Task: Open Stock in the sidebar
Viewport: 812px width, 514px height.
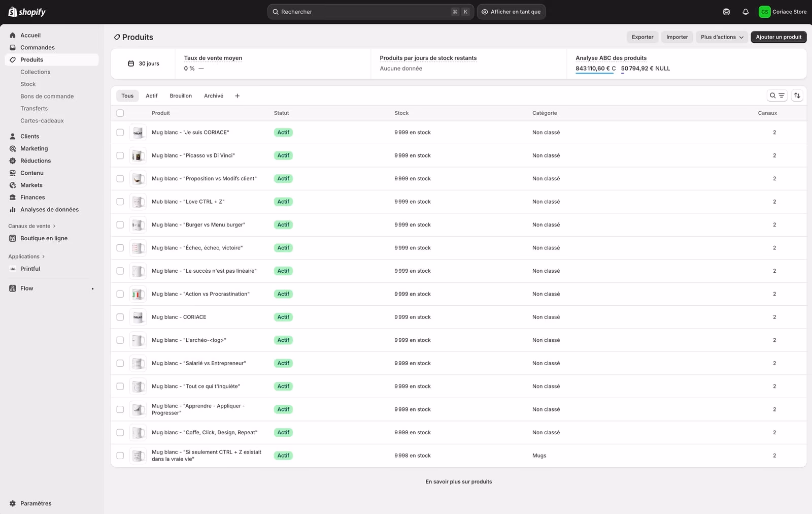Action: click(x=28, y=84)
